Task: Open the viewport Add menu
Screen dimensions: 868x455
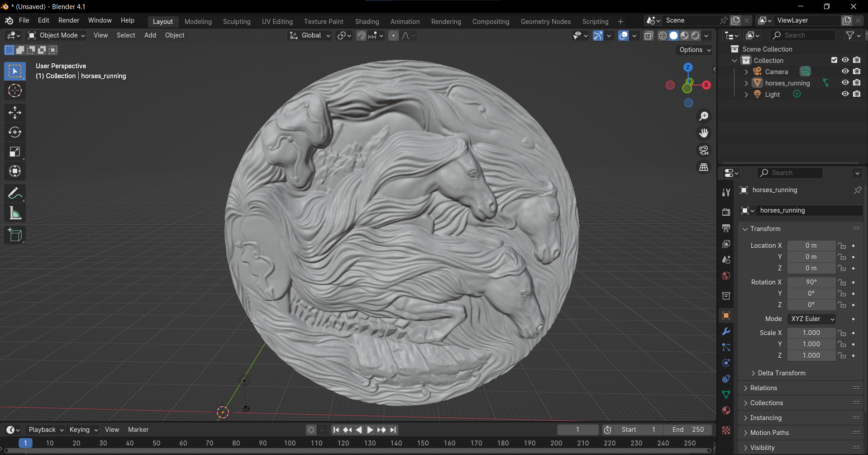Action: click(x=150, y=35)
